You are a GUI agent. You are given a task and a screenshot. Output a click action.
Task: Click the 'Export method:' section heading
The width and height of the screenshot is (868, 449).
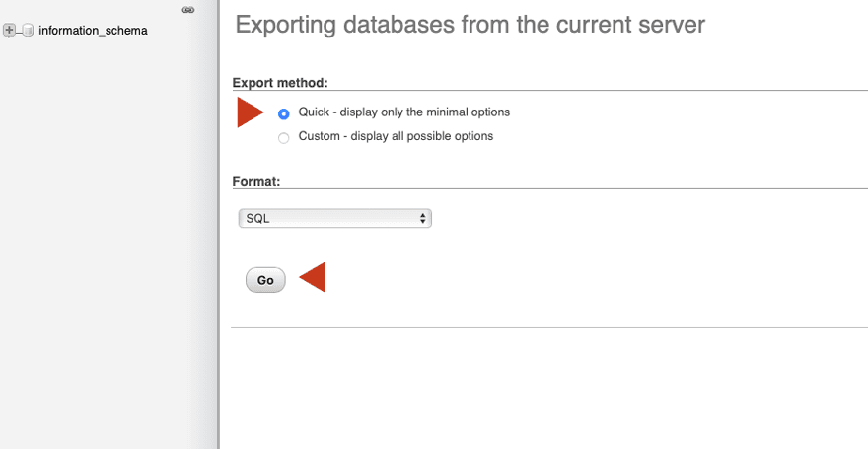point(279,83)
